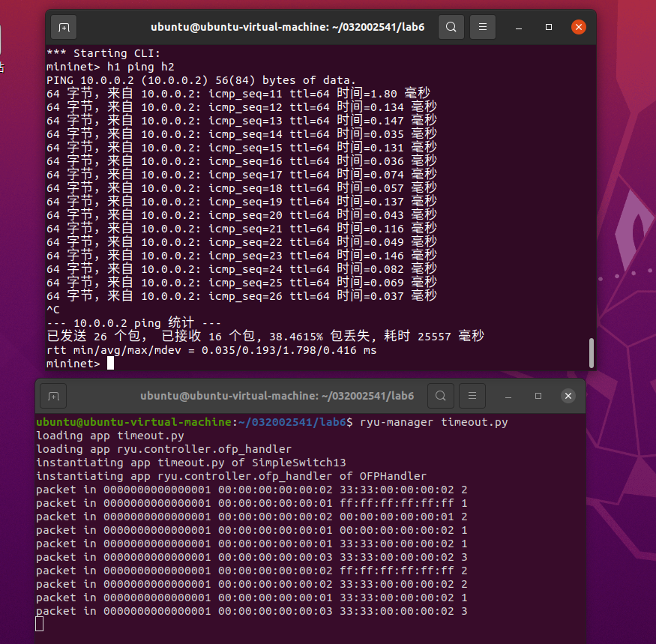The height and width of the screenshot is (644, 656).
Task: Click 'PING 10.0.0.2' header line
Action: click(x=201, y=80)
